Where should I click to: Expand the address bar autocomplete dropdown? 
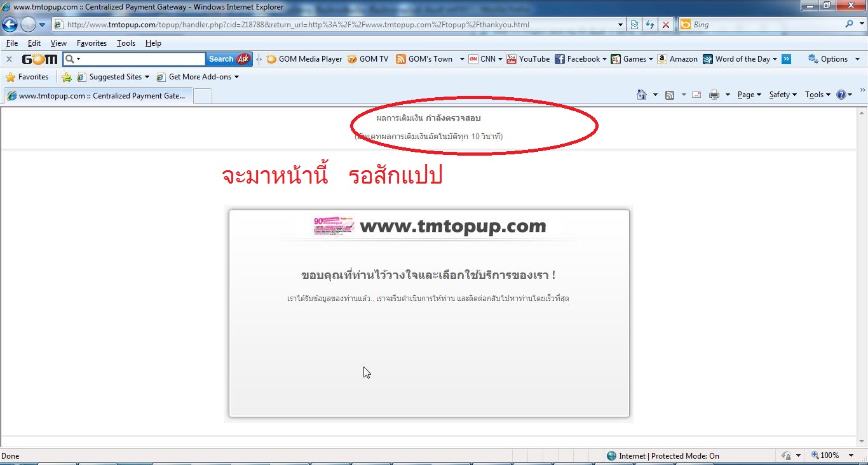pos(621,25)
